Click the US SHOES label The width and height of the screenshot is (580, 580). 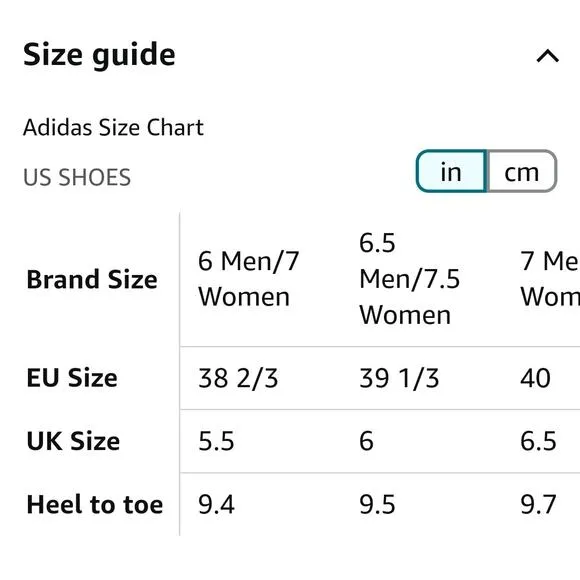click(77, 177)
